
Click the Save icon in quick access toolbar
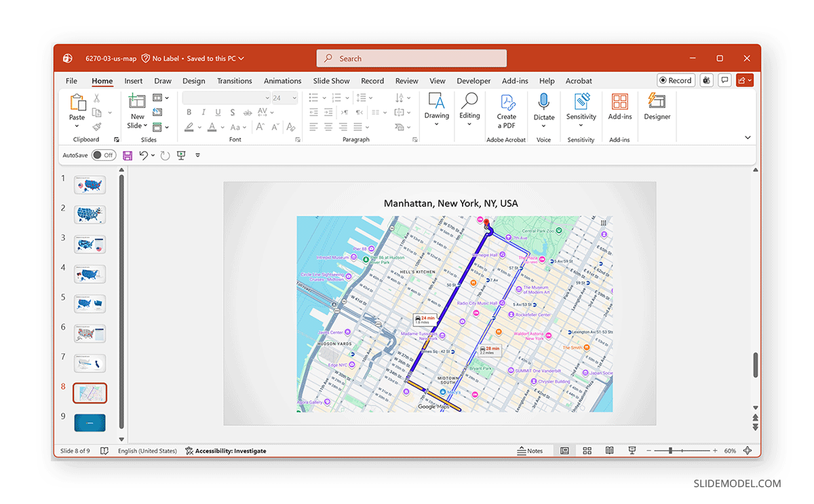click(127, 155)
